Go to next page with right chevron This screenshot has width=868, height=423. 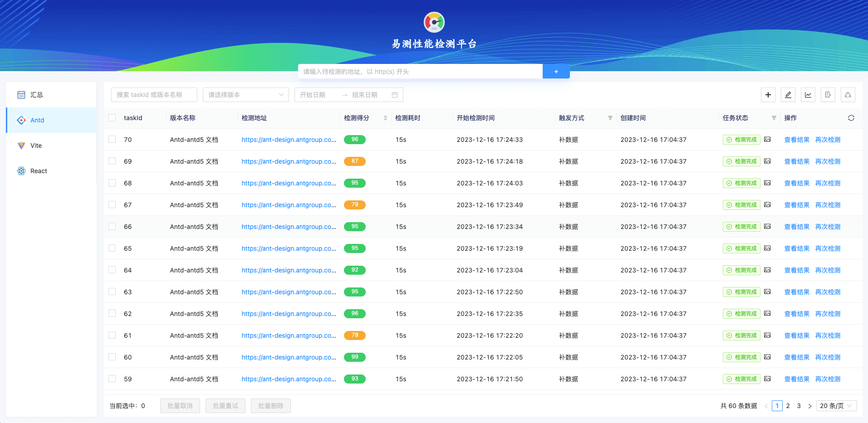[x=810, y=406]
